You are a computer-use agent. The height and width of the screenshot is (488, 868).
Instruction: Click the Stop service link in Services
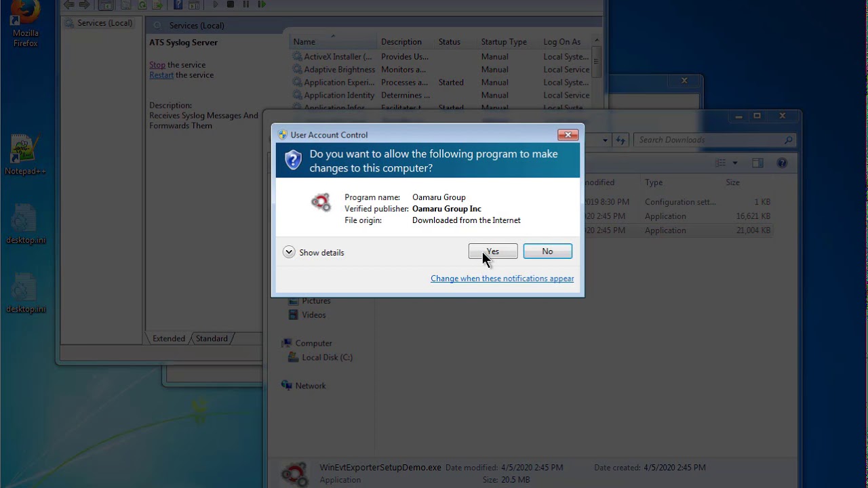[x=157, y=65]
